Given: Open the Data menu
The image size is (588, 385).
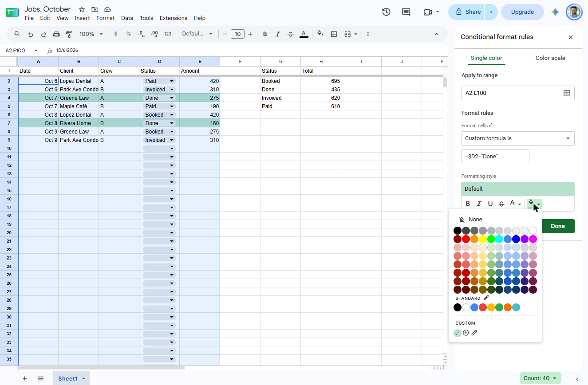Looking at the screenshot, I should click(127, 18).
